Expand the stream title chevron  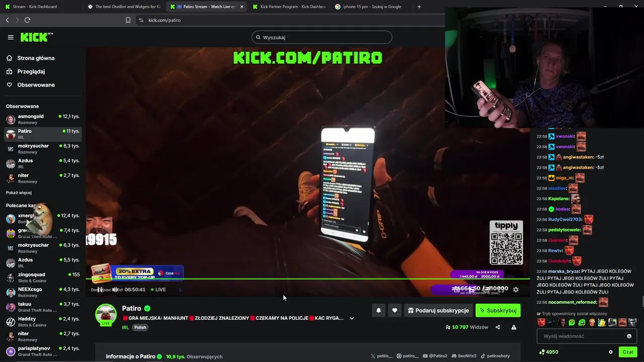352,318
